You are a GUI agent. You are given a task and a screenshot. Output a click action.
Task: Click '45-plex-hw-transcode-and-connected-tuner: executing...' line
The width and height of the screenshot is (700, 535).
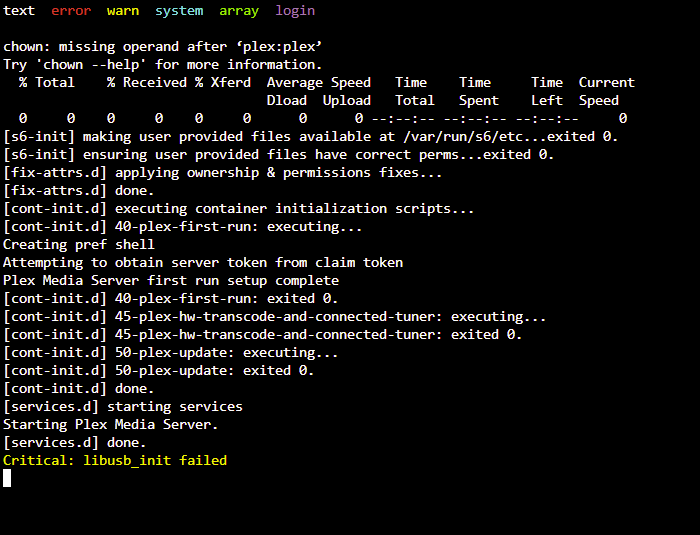tap(275, 317)
